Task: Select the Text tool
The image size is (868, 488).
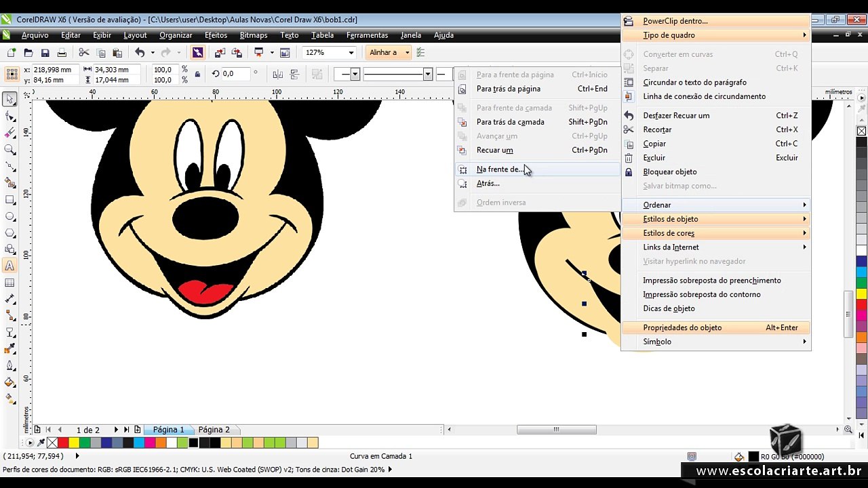Action: [9, 266]
